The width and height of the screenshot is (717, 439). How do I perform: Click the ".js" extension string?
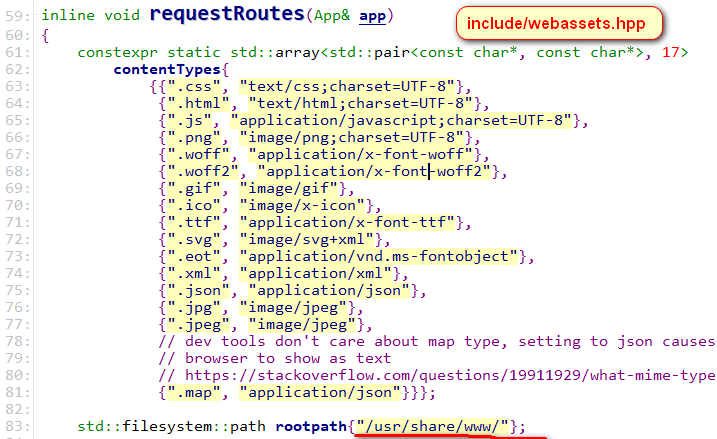coord(190,121)
